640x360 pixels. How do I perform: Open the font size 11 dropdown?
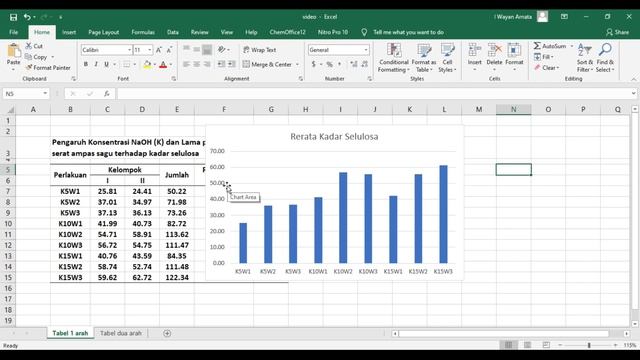150,50
